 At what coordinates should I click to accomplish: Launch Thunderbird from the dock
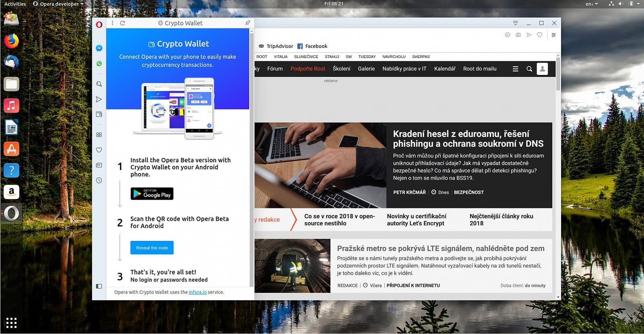pyautogui.click(x=11, y=62)
